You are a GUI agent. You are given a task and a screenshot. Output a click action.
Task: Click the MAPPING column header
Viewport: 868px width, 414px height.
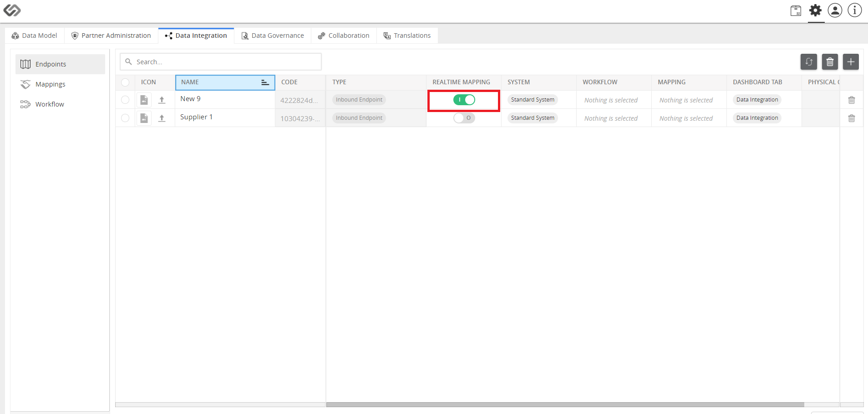tap(689, 82)
